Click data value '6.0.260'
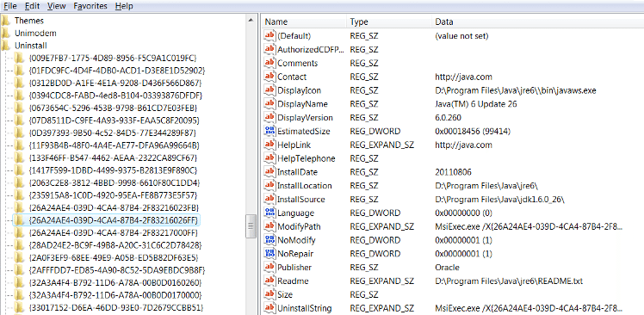 point(448,117)
